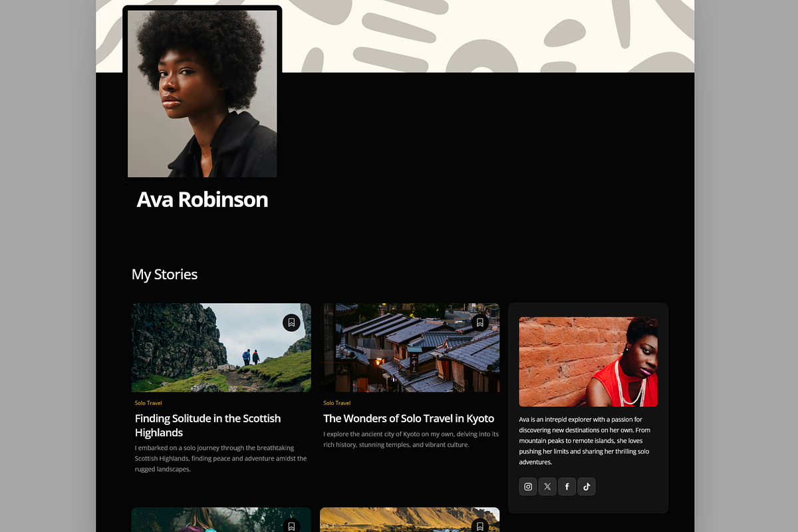Open sidebar photo of Ava by brick wall
The width and height of the screenshot is (798, 532).
589,362
